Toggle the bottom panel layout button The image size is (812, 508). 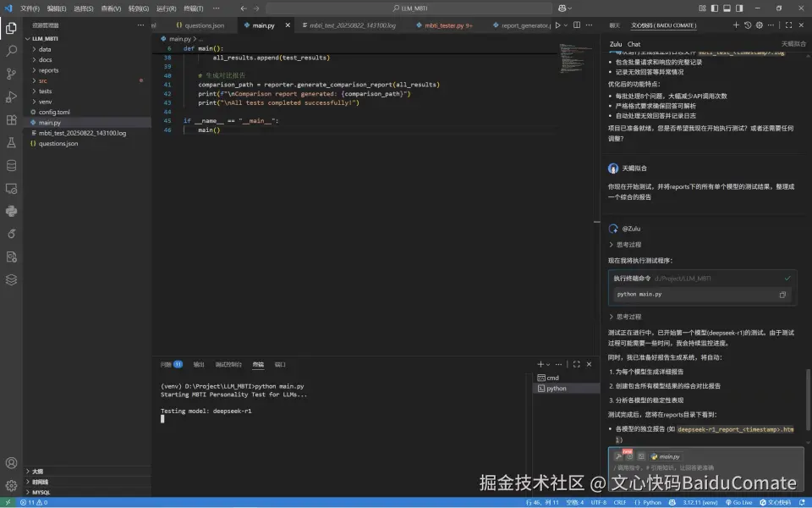[x=727, y=8]
